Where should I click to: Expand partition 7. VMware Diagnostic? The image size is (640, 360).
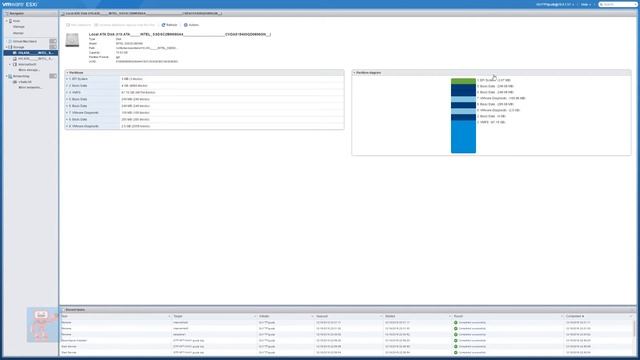tap(67, 113)
